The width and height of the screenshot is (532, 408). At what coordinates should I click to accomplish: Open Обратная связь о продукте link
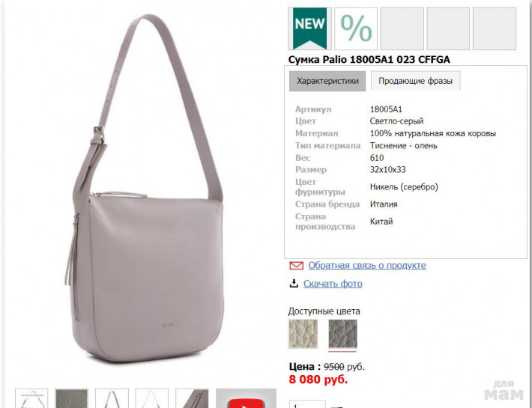(366, 265)
